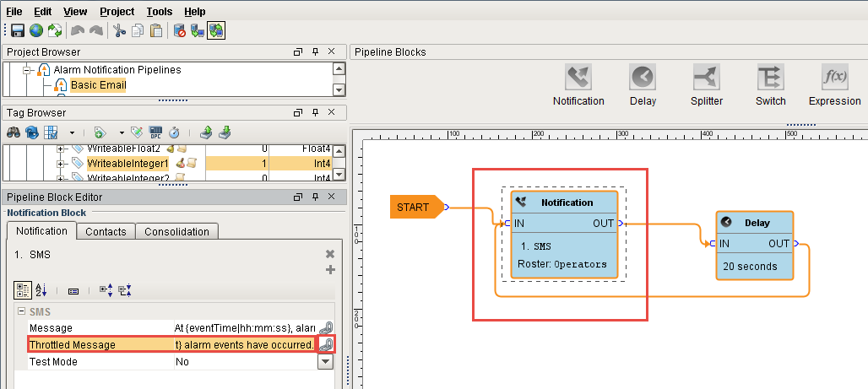Expand the WriteableInteger1 tag node

(x=61, y=163)
